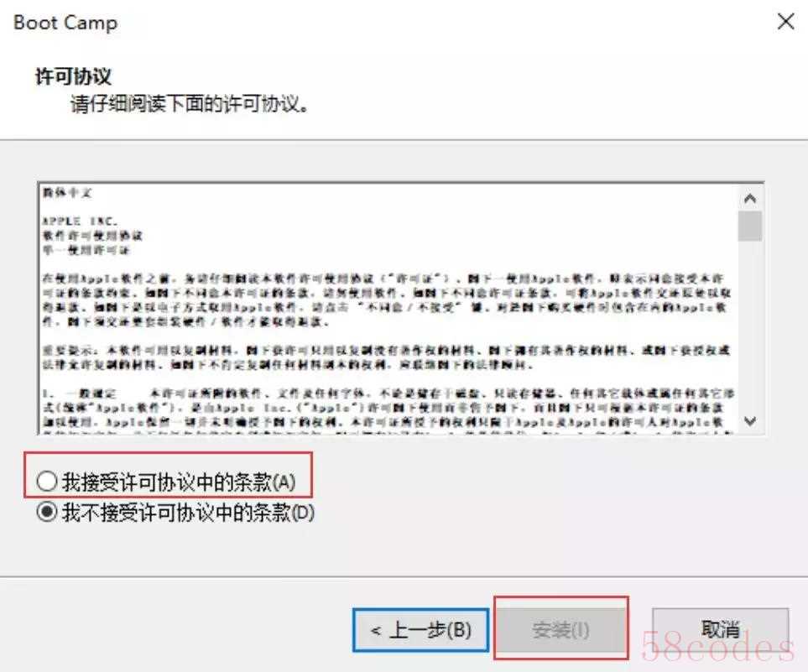Click the 取消 cancel button

coord(721,630)
